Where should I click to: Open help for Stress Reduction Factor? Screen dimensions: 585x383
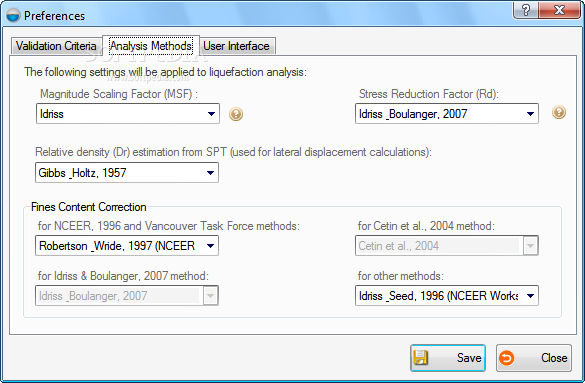pos(559,112)
